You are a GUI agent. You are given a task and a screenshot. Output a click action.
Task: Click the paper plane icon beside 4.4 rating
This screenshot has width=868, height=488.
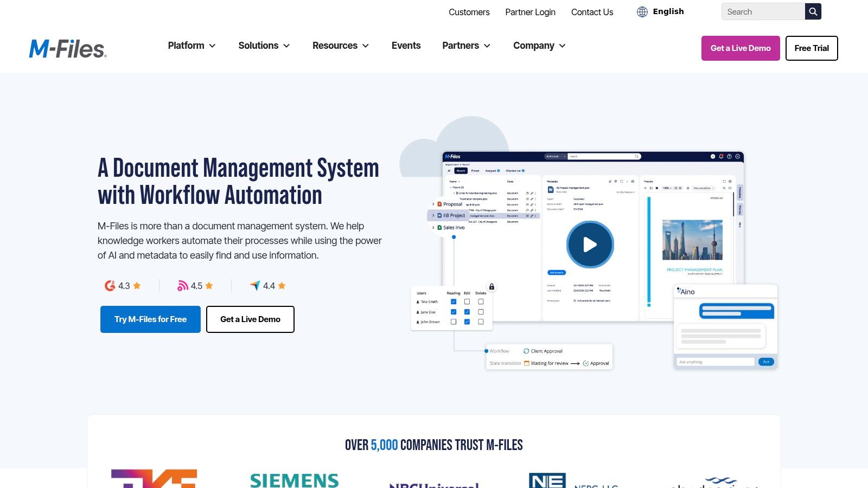[x=255, y=286]
